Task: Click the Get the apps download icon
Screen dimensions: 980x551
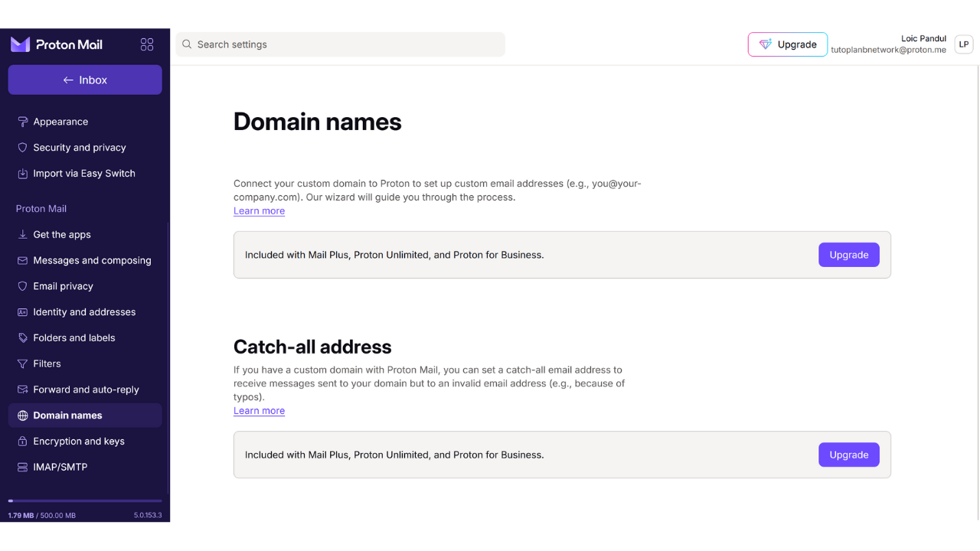Action: (23, 235)
